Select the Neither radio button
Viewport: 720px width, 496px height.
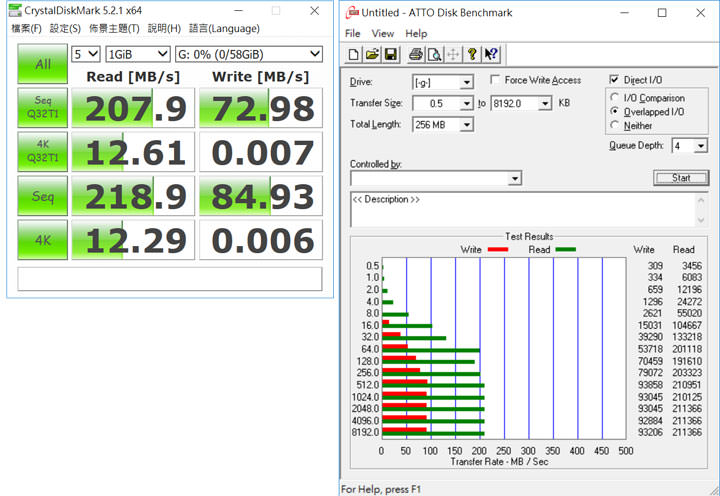click(x=615, y=126)
